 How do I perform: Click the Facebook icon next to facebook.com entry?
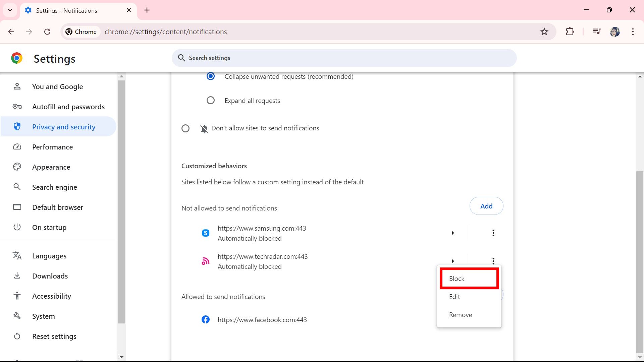pos(206,319)
